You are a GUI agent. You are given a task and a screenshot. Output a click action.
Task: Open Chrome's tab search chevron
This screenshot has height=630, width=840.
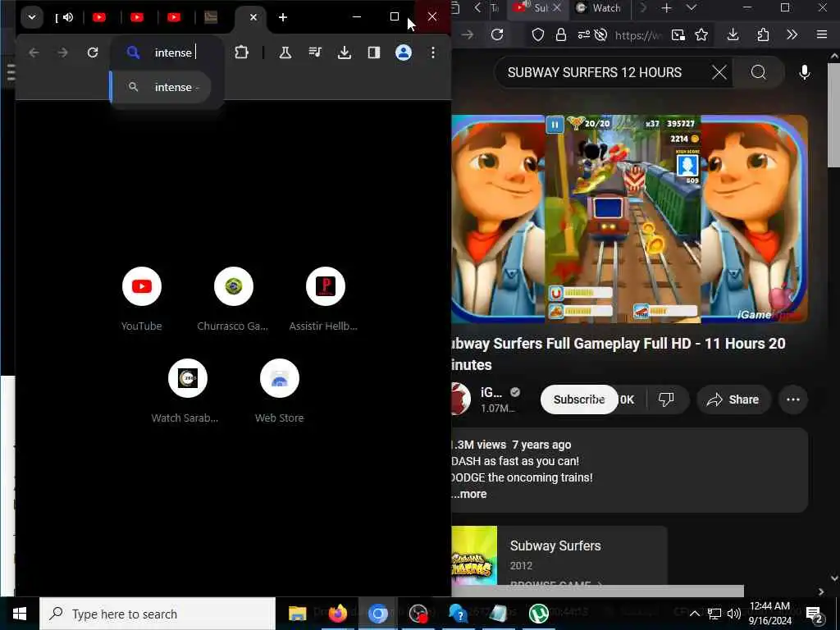click(32, 17)
